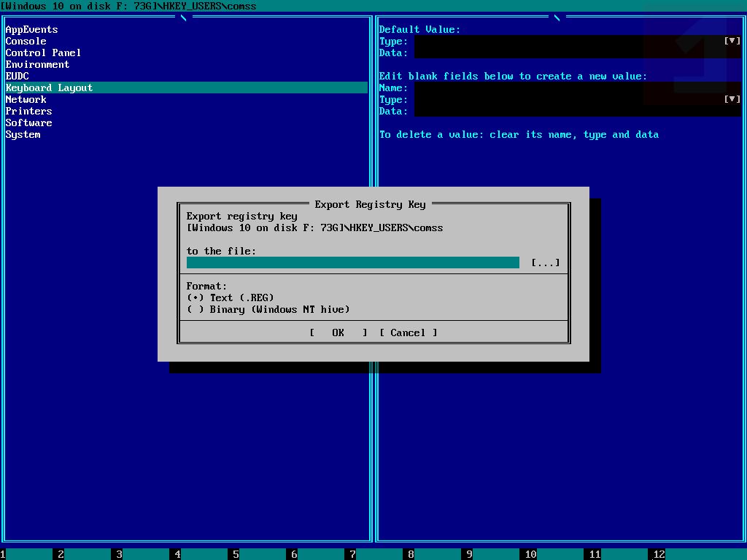Focus the export file path field
747x560 pixels.
tap(353, 262)
